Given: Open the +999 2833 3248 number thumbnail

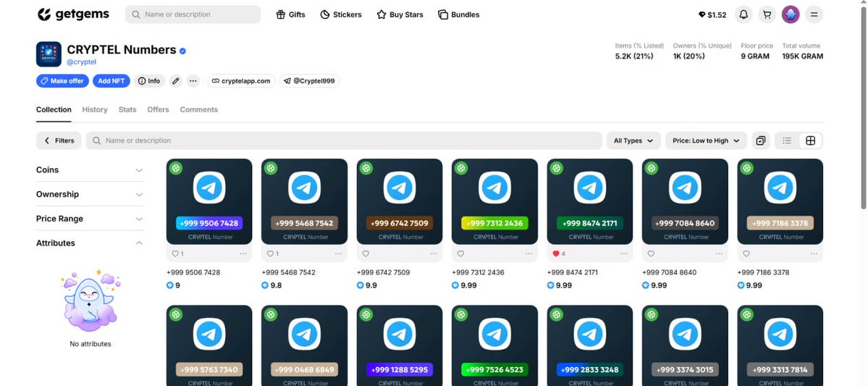Looking at the screenshot, I should (590, 345).
